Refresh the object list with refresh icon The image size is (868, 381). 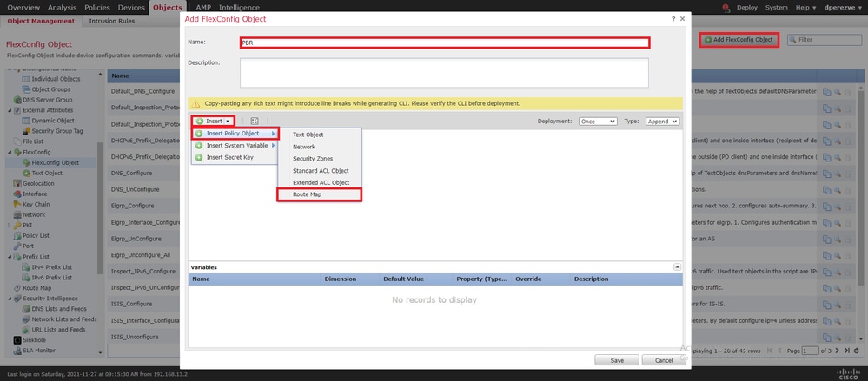pyautogui.click(x=857, y=351)
